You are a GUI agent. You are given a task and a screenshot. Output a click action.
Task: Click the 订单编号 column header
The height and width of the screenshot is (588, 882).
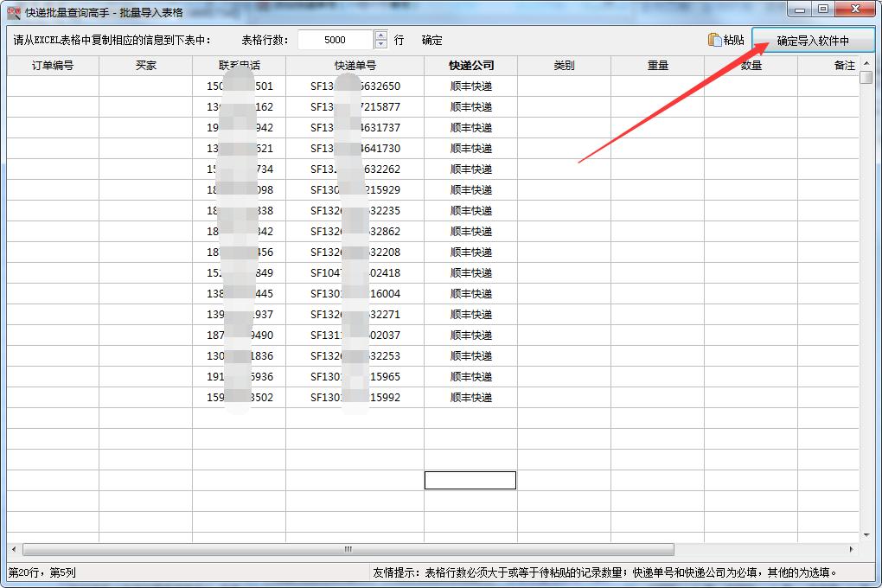[x=52, y=64]
